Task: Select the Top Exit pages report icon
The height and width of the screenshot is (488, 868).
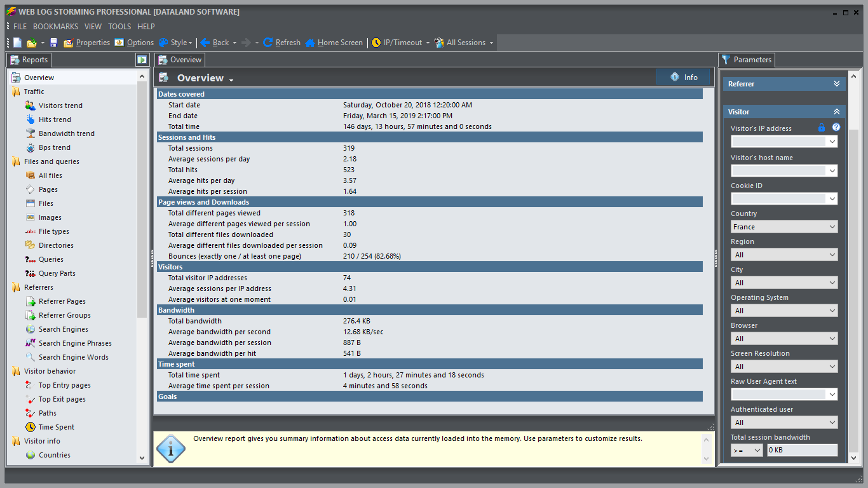Action: pyautogui.click(x=31, y=399)
